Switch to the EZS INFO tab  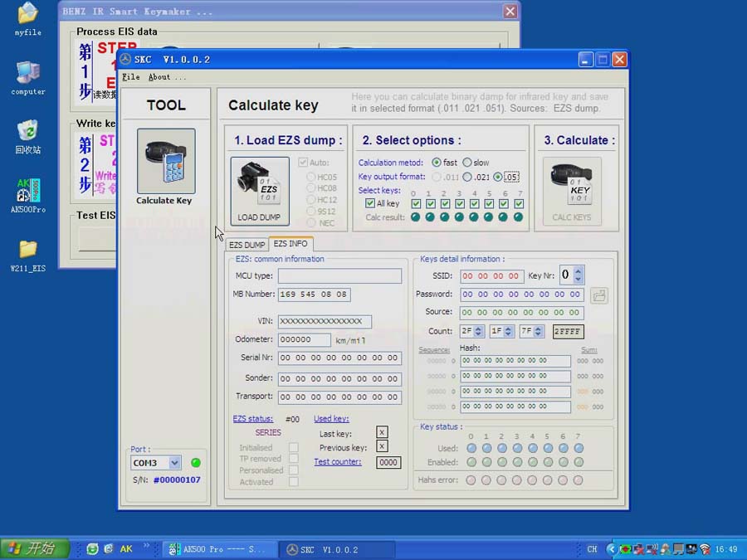[290, 243]
